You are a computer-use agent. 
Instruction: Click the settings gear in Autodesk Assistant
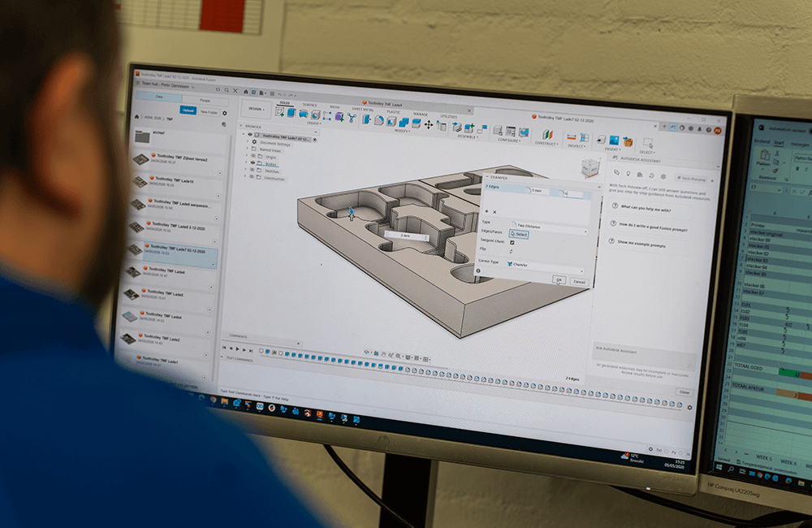tap(663, 176)
